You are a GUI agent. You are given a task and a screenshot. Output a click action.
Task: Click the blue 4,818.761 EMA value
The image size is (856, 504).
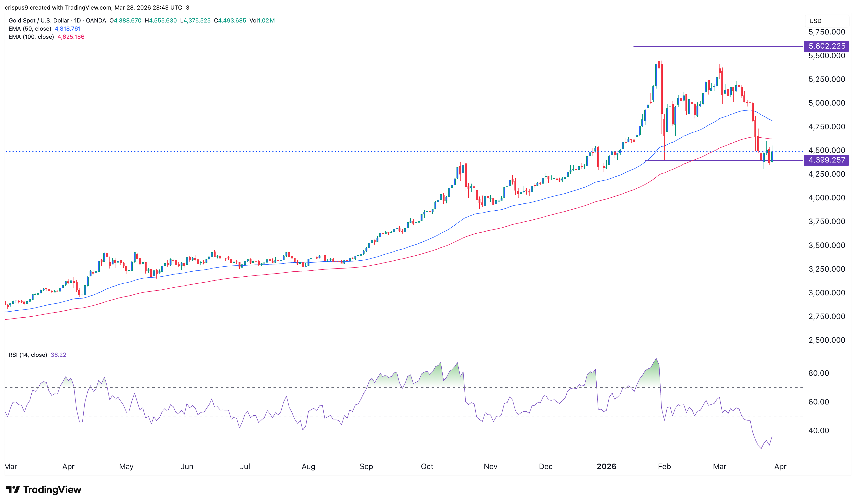[x=68, y=28]
